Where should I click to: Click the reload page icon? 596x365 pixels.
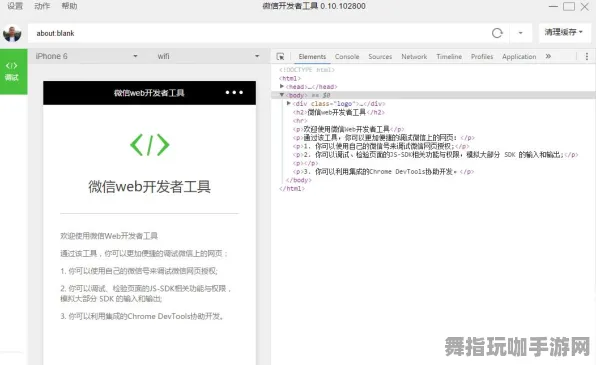pos(497,33)
